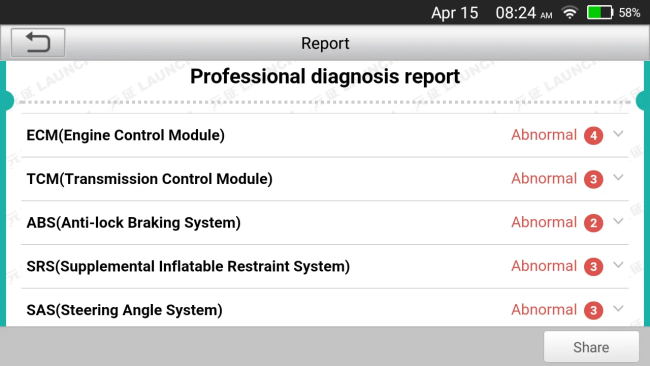Click the ECM red fault count badge
650x366 pixels.
click(593, 136)
